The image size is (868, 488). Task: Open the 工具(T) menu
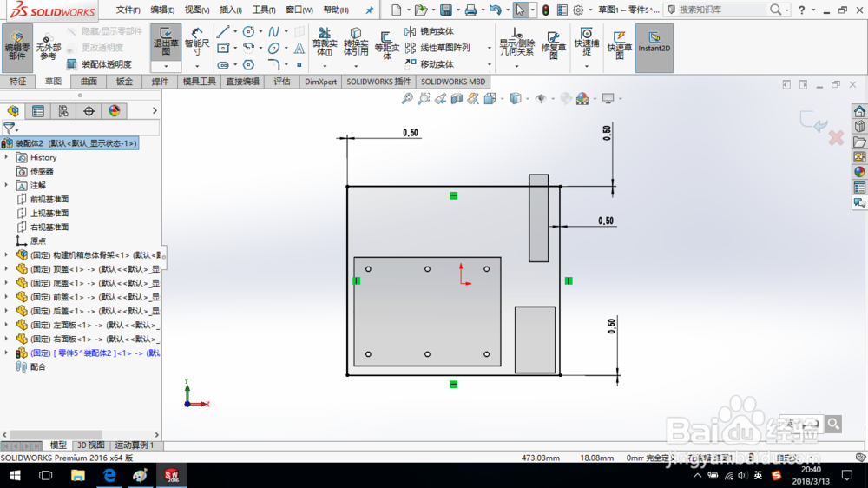264,10
